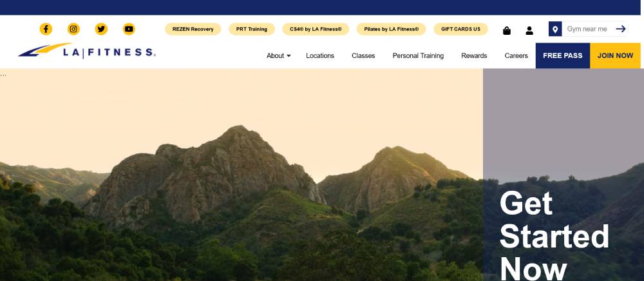The width and height of the screenshot is (644, 281).
Task: Open the YouTube social icon
Action: click(129, 29)
